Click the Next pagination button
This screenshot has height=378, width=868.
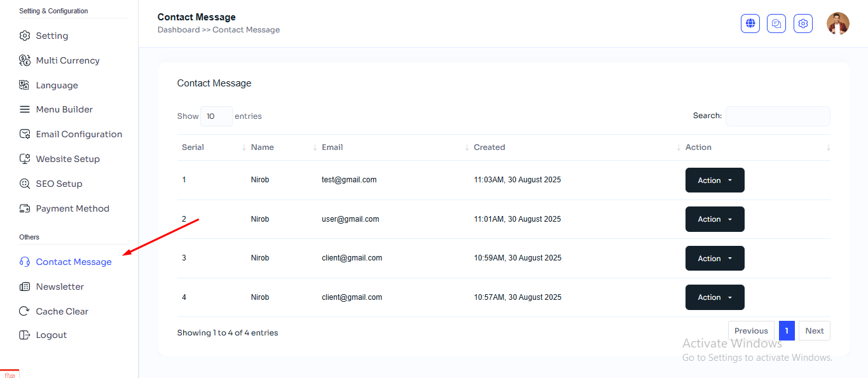click(814, 331)
